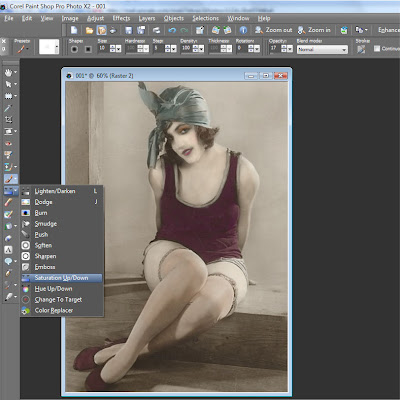Choose round brush shape
Image resolution: width=400 pixels, height=400 pixels.
tap(75, 49)
